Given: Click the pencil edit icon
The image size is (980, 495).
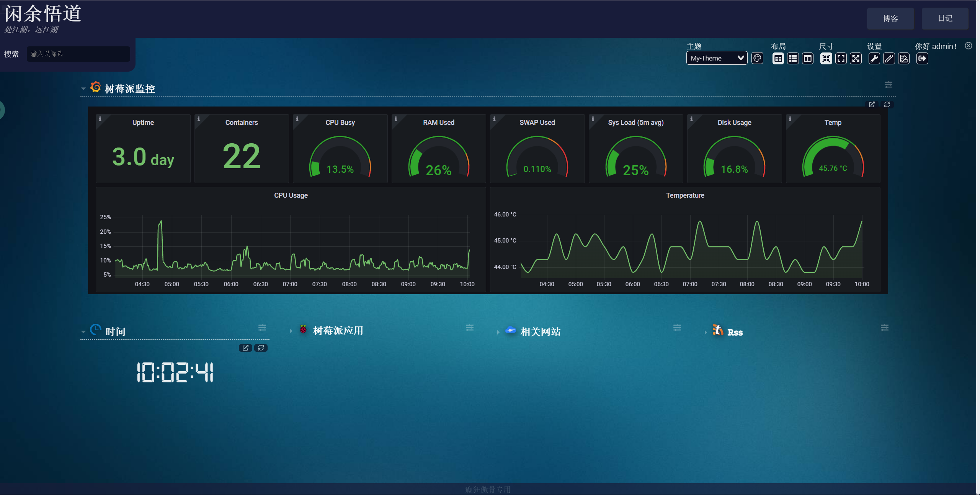Looking at the screenshot, I should coord(889,59).
